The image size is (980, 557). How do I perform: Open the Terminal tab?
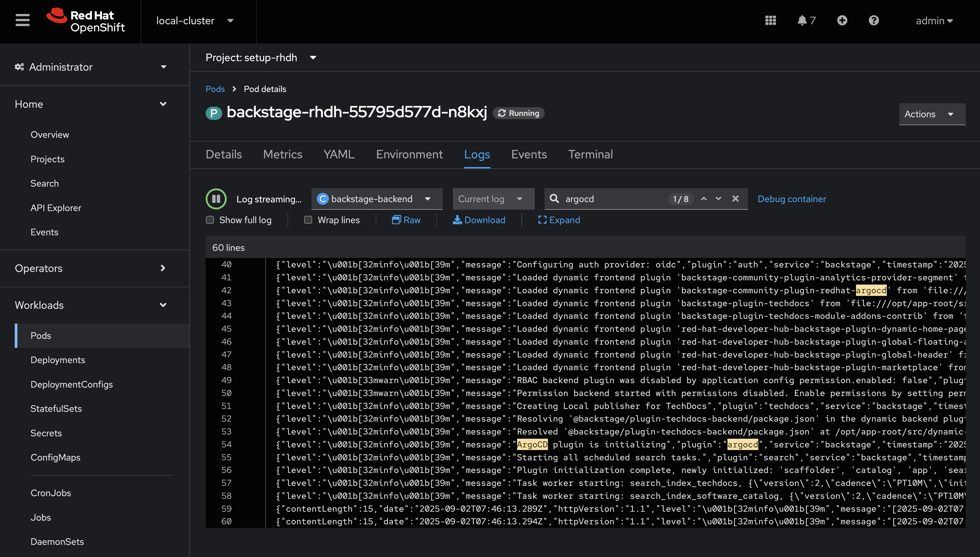click(x=591, y=155)
